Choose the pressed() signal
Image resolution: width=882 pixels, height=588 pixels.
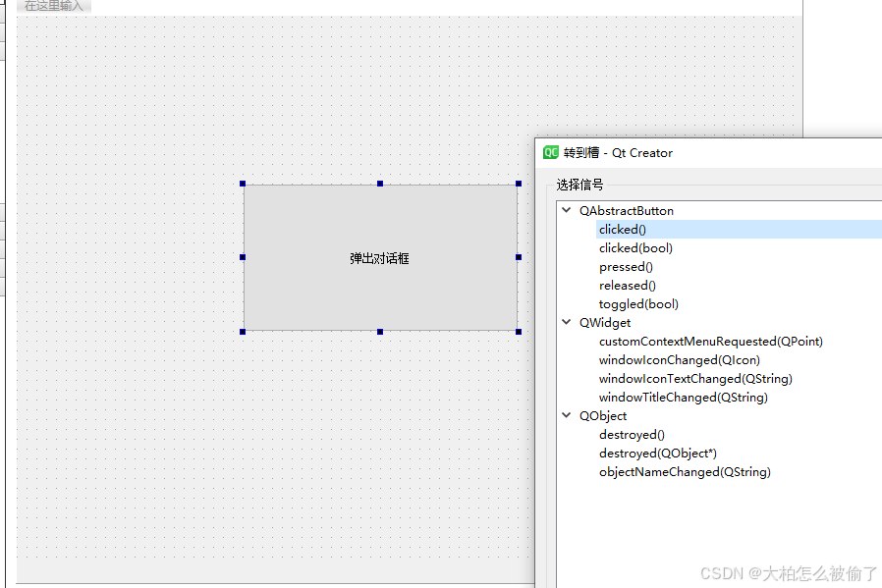click(x=626, y=266)
